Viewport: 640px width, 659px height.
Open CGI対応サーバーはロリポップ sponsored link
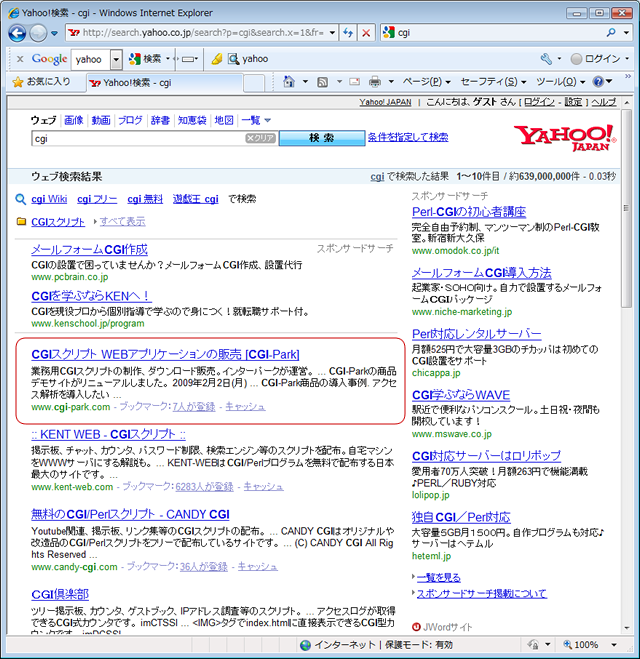pyautogui.click(x=486, y=456)
